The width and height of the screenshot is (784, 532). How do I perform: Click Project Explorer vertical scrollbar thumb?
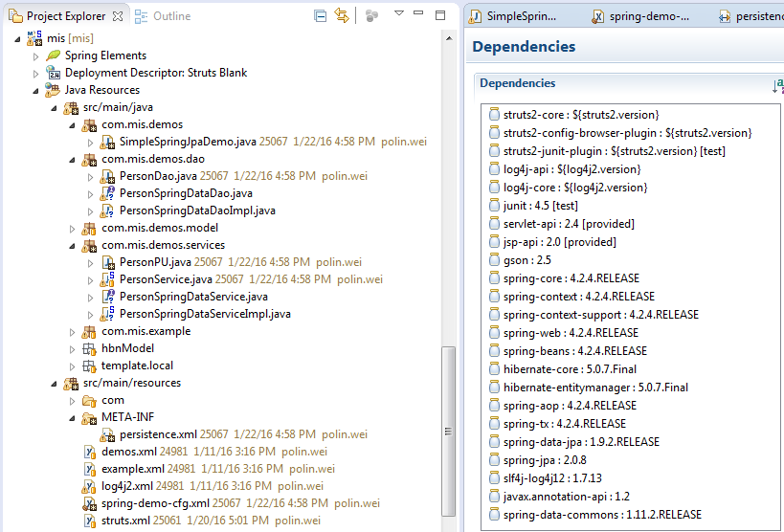coord(449,431)
